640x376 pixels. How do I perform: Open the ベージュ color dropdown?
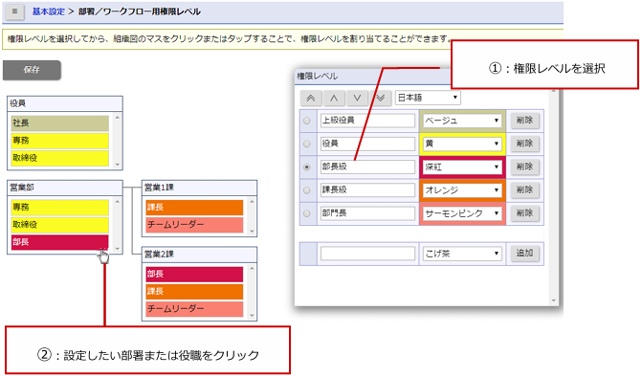pos(462,120)
